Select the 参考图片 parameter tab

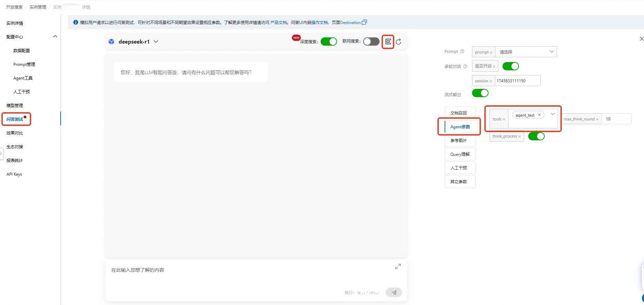click(460, 140)
